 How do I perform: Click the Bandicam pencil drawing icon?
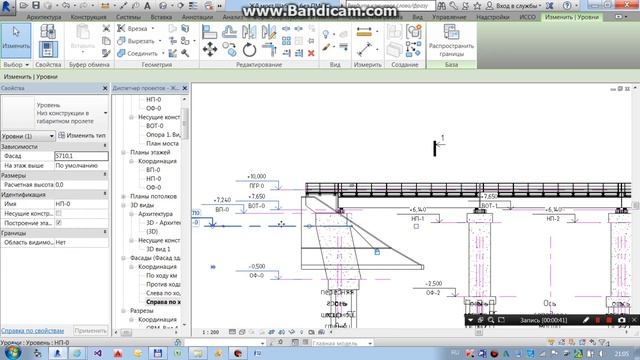tap(586, 320)
